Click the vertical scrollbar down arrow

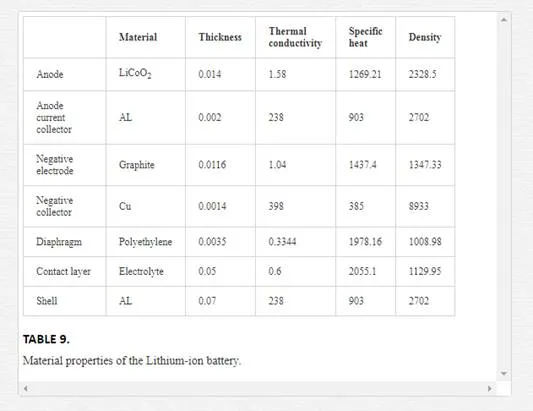pos(504,373)
